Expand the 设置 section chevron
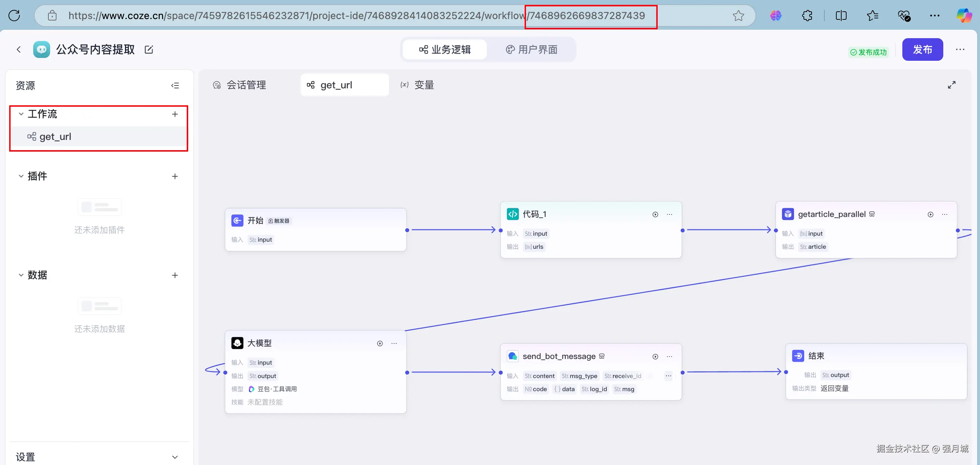Image resolution: width=980 pixels, height=465 pixels. [175, 457]
